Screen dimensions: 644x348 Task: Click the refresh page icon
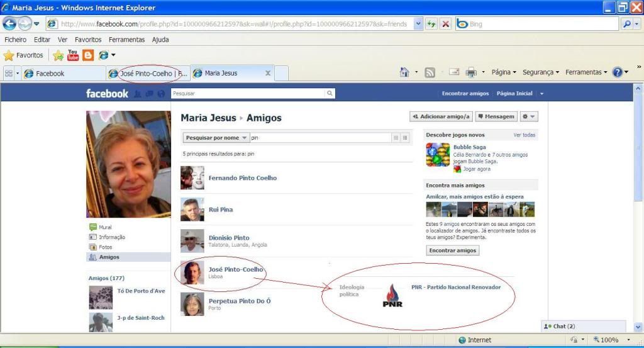pyautogui.click(x=431, y=24)
